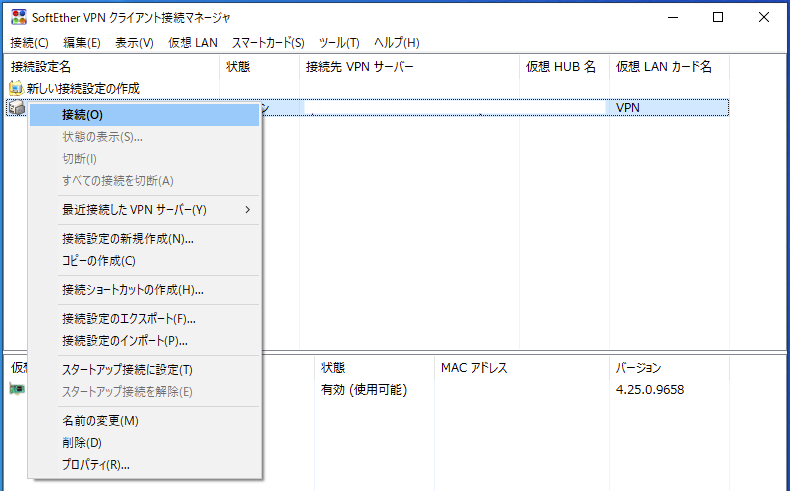Maximize the SoftEther VPN window
The width and height of the screenshot is (790, 491).
(x=718, y=17)
